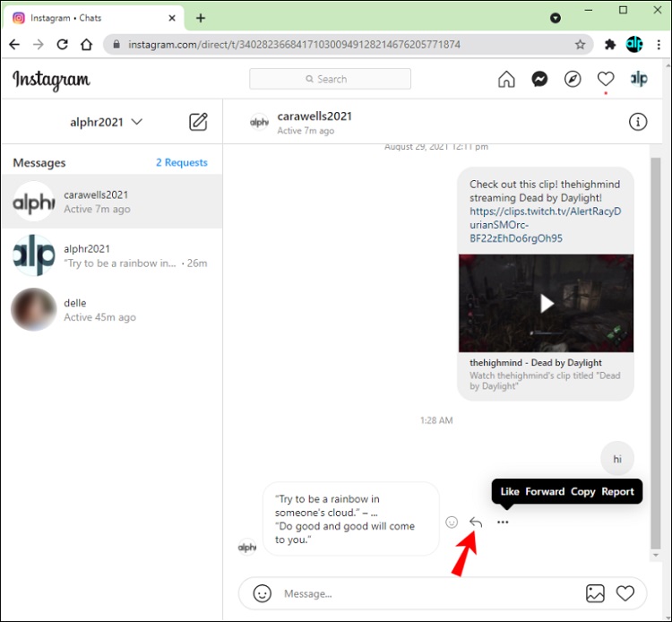The height and width of the screenshot is (622, 672).
Task: Open emoji reaction for the quote message
Action: pyautogui.click(x=452, y=522)
